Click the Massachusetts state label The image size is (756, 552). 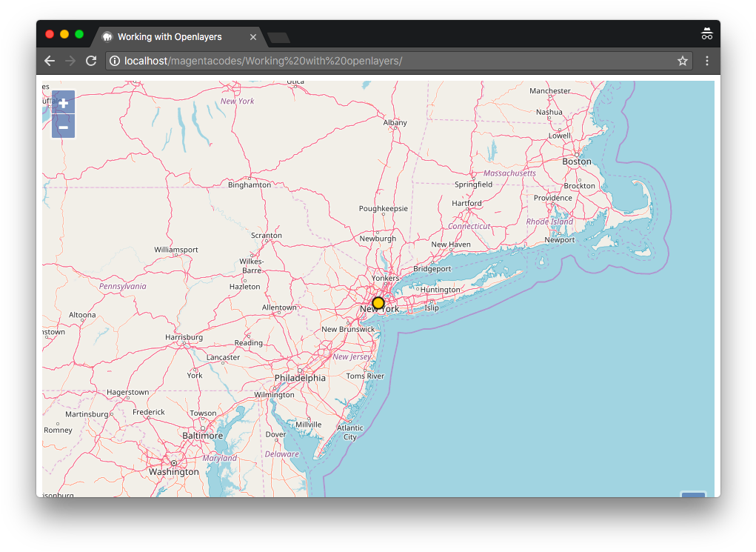pos(509,173)
